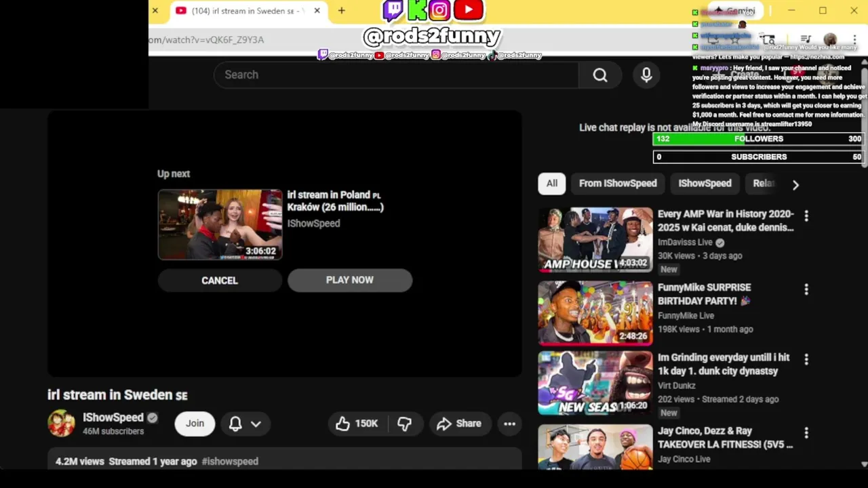Open options for FunnyMike SURPRISE video
The width and height of the screenshot is (868, 488).
tap(806, 289)
